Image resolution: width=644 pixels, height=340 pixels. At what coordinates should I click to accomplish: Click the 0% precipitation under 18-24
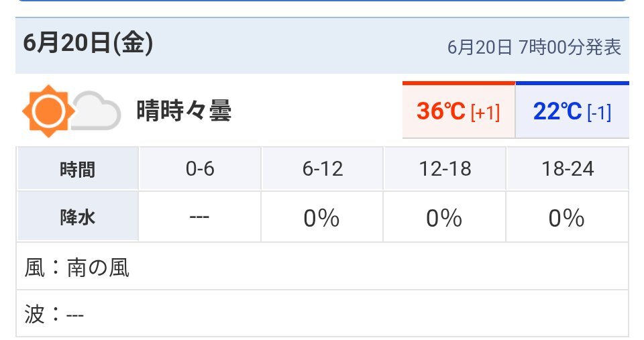point(566,218)
